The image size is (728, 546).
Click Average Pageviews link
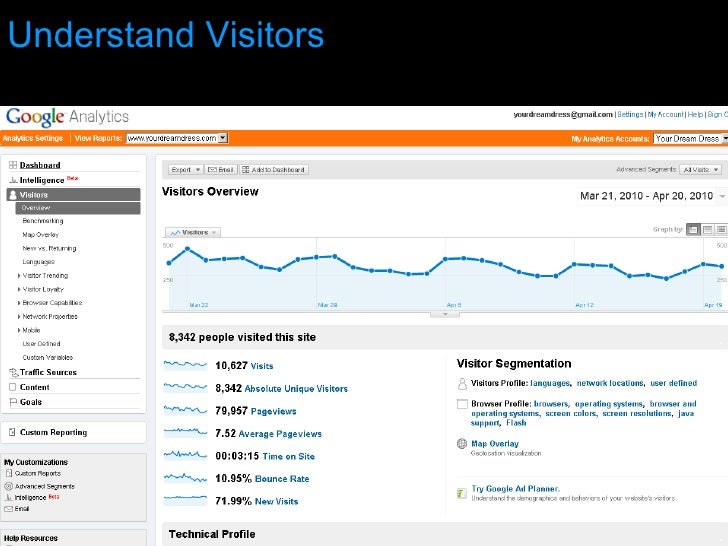pos(280,434)
